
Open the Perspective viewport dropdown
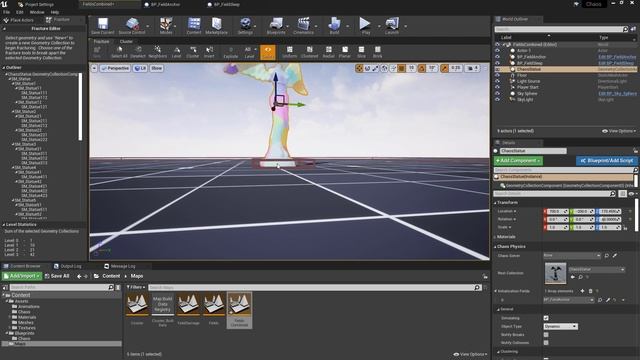pos(115,68)
